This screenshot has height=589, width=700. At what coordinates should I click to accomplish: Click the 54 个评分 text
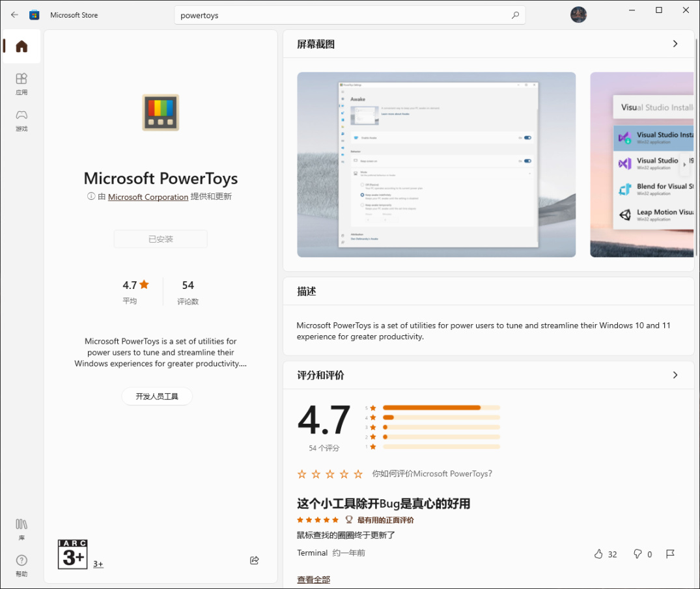point(324,448)
